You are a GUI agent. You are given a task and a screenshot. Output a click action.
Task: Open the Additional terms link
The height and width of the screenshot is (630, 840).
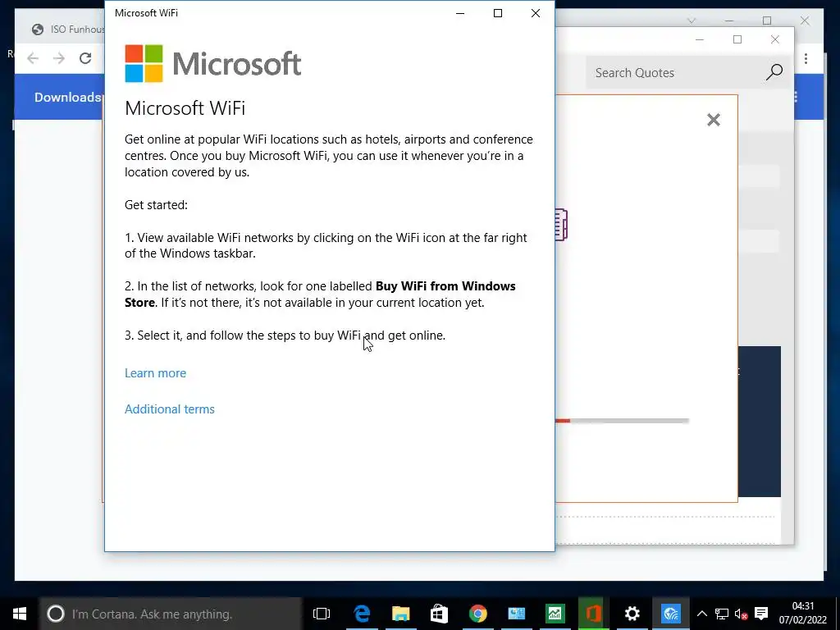click(169, 409)
